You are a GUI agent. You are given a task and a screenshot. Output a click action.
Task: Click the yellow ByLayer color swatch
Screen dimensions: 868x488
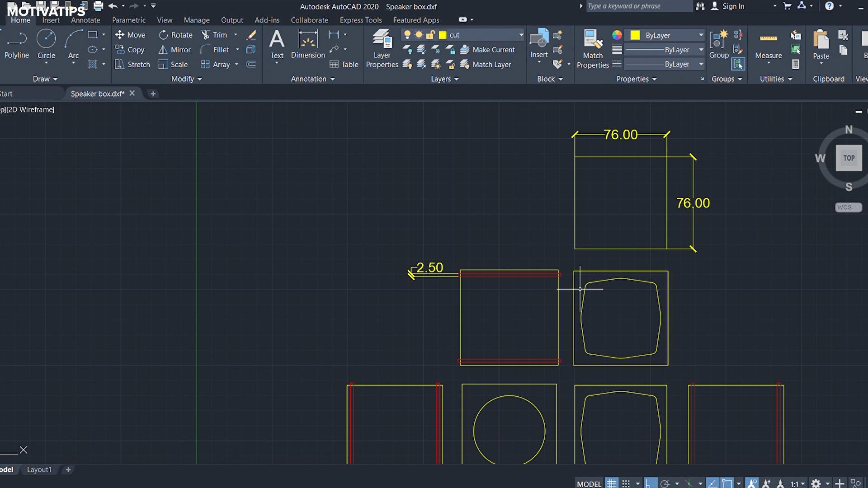635,35
